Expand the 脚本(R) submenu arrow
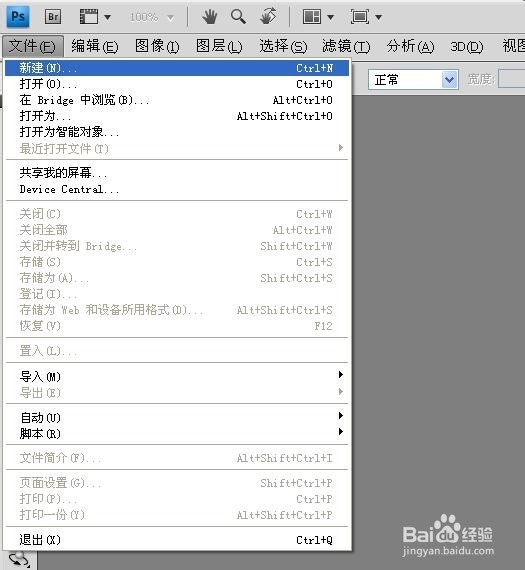The image size is (525, 570). [341, 432]
